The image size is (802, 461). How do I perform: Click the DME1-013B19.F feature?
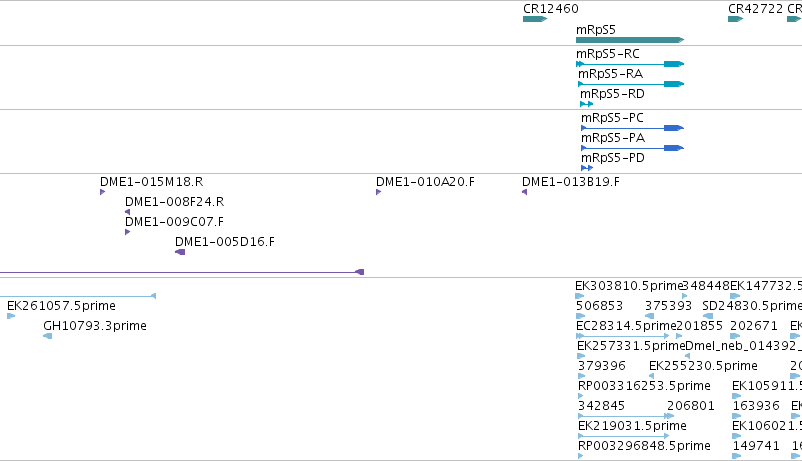coord(524,192)
